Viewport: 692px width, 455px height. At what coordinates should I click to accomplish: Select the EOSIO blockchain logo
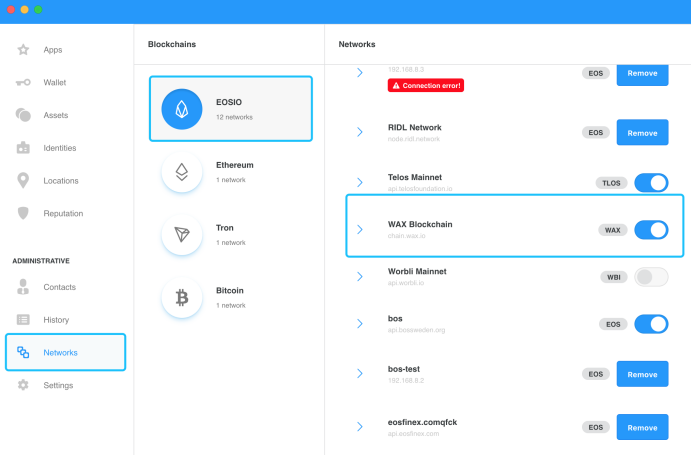coord(182,109)
